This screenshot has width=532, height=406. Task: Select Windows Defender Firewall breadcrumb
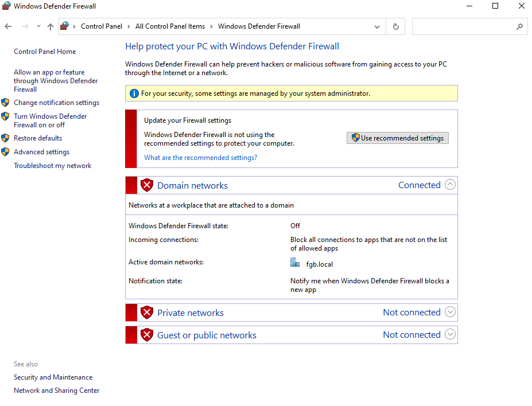(x=259, y=26)
